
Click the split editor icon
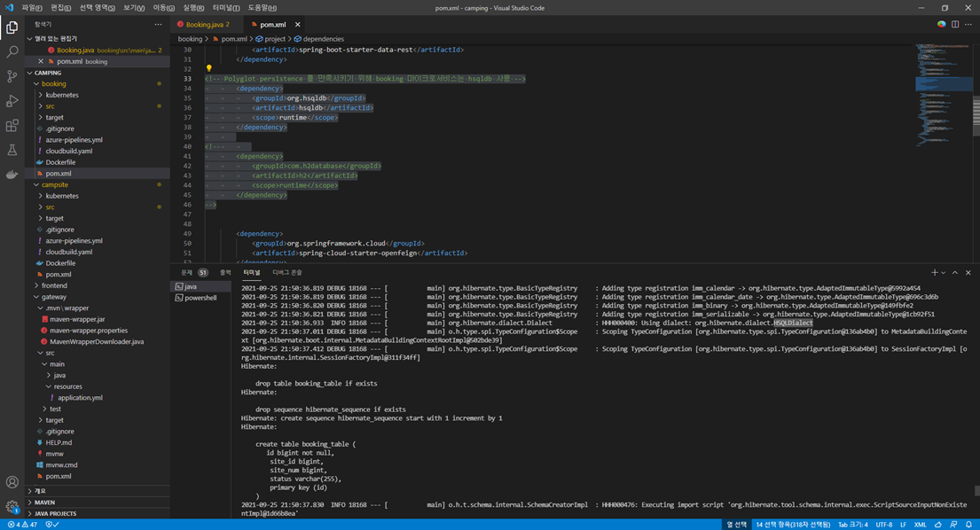click(x=955, y=24)
